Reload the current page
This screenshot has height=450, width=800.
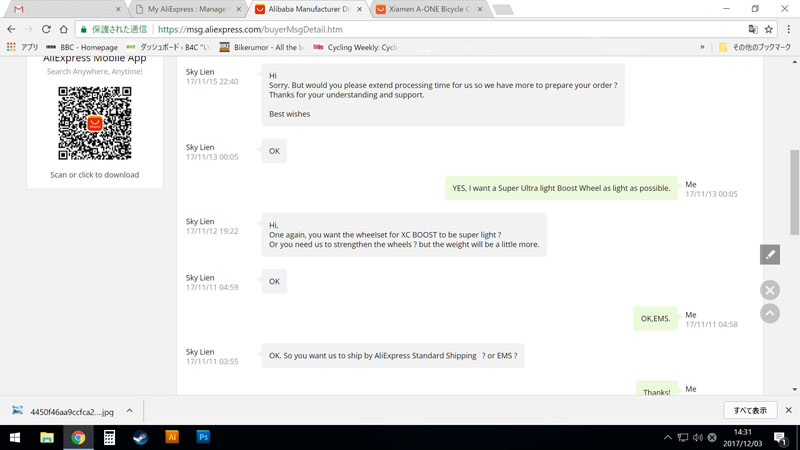coord(46,29)
